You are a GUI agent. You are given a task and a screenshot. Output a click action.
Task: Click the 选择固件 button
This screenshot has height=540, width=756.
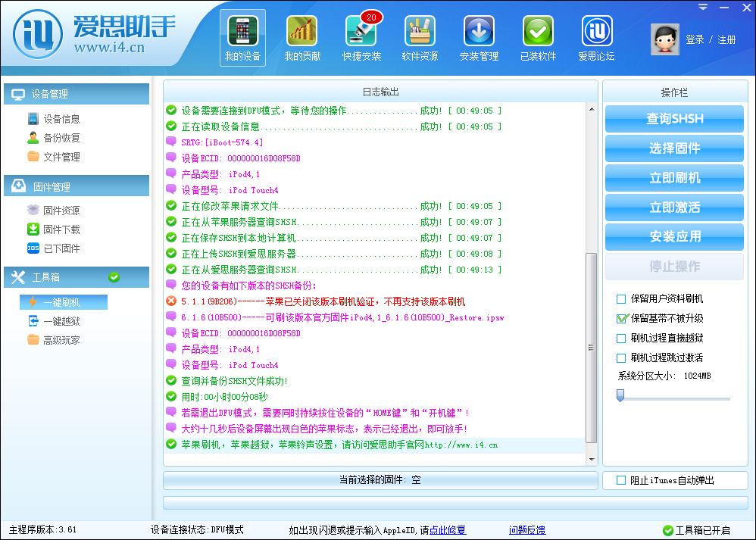pos(674,148)
